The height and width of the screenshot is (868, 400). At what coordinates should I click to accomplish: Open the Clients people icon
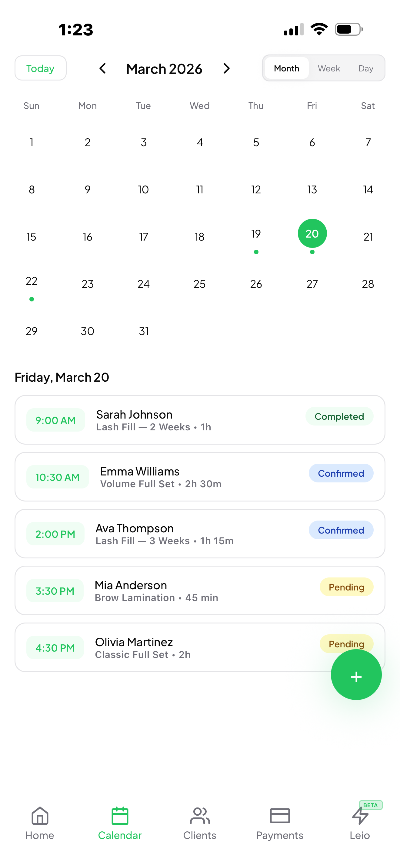point(200,816)
